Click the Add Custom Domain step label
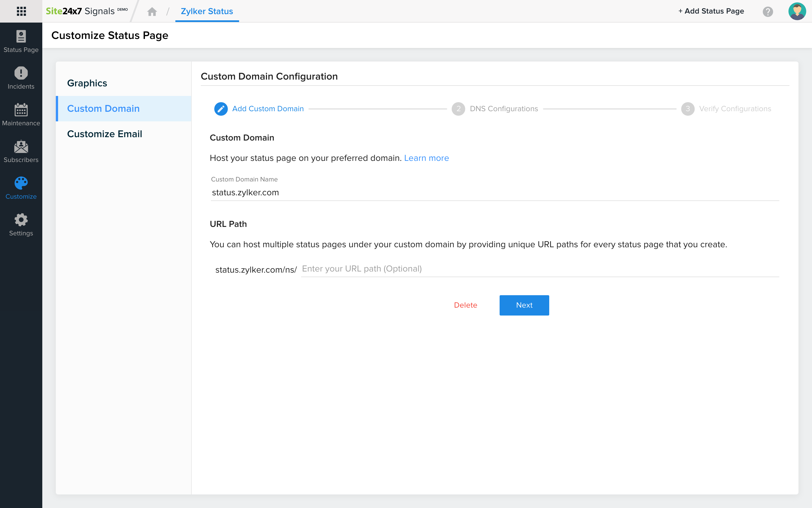Screen dimensions: 812x508 (268, 109)
